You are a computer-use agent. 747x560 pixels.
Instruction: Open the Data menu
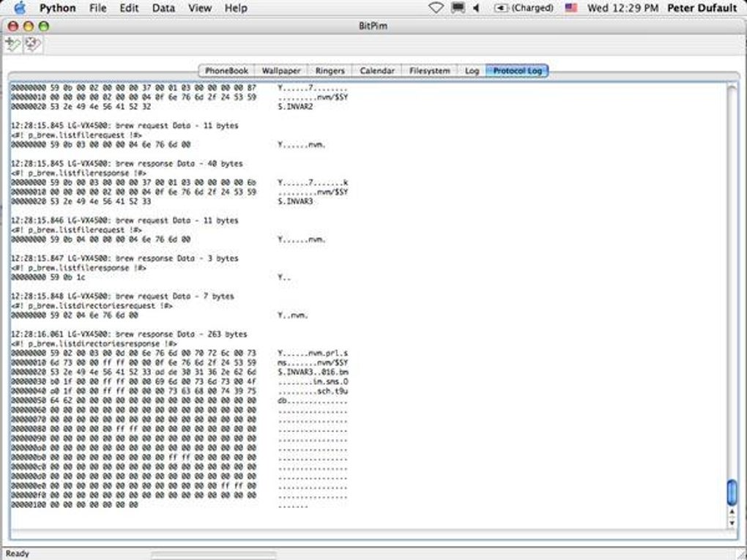click(163, 8)
